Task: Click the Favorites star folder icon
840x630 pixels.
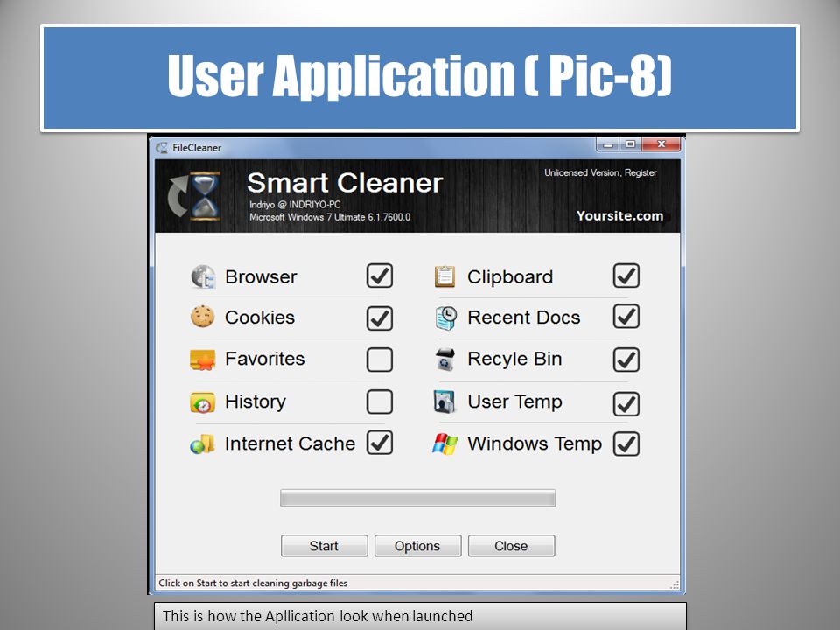Action: tap(202, 360)
